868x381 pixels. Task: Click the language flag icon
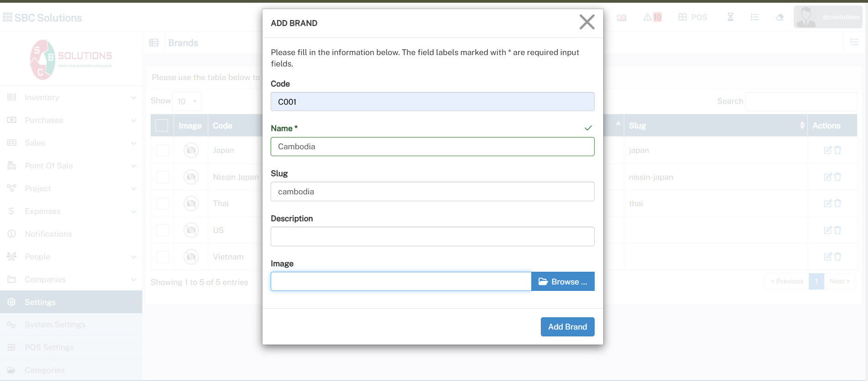click(621, 18)
